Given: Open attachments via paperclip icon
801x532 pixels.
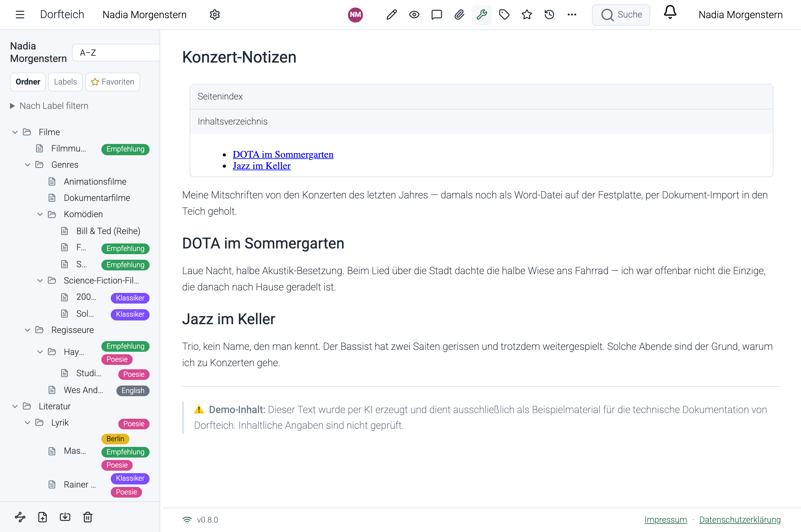Looking at the screenshot, I should click(x=459, y=15).
